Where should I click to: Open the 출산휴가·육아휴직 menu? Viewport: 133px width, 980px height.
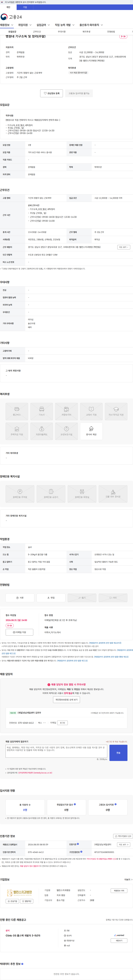point(91,25)
